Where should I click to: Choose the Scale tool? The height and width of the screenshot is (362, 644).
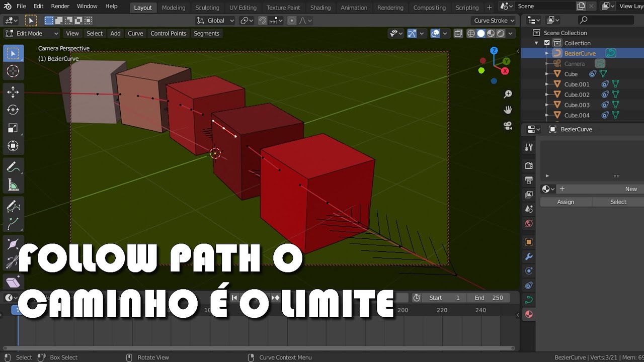(13, 128)
